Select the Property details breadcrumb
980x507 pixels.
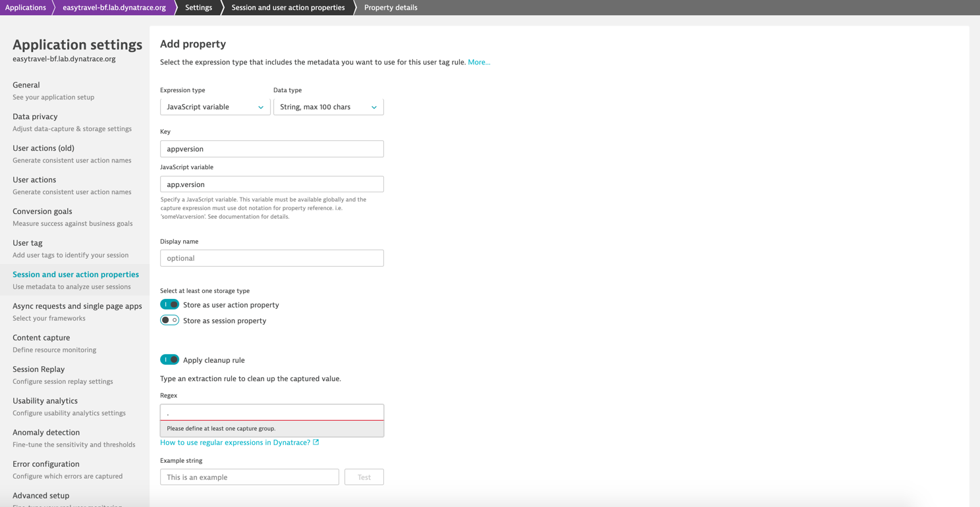391,7
